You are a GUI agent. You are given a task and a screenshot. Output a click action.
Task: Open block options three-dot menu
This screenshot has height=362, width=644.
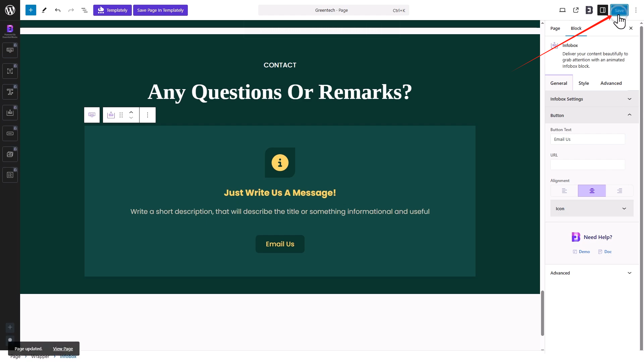[148, 115]
